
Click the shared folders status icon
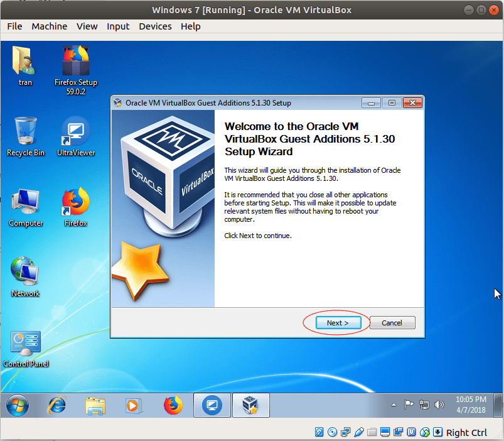[x=371, y=432]
